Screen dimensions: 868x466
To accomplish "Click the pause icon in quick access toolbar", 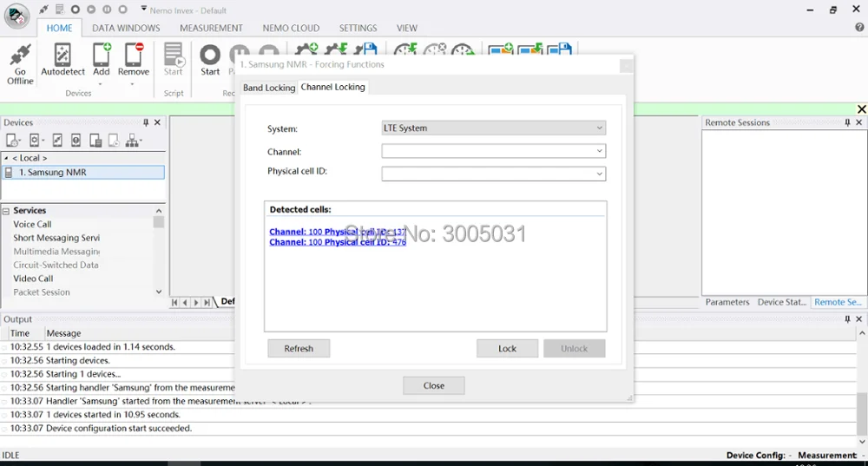I will pyautogui.click(x=107, y=10).
